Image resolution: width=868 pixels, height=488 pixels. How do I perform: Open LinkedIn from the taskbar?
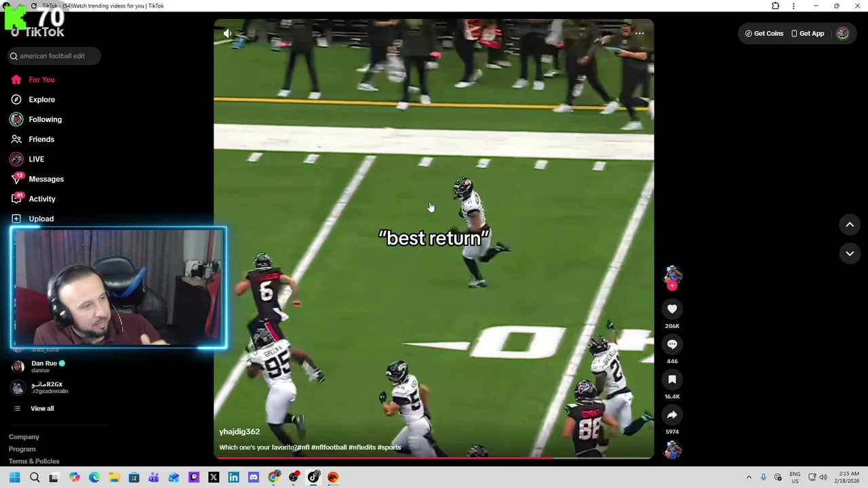click(x=233, y=477)
